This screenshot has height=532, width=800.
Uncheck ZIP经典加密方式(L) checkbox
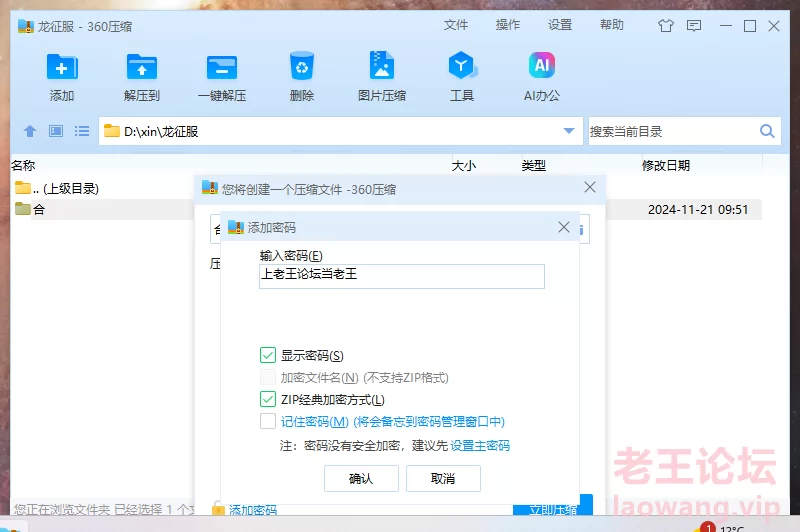point(268,399)
